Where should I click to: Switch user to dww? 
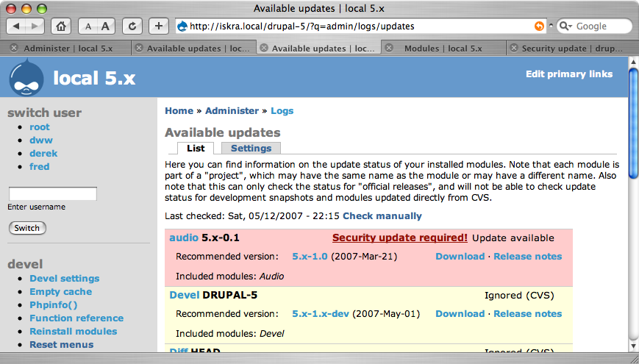point(41,140)
